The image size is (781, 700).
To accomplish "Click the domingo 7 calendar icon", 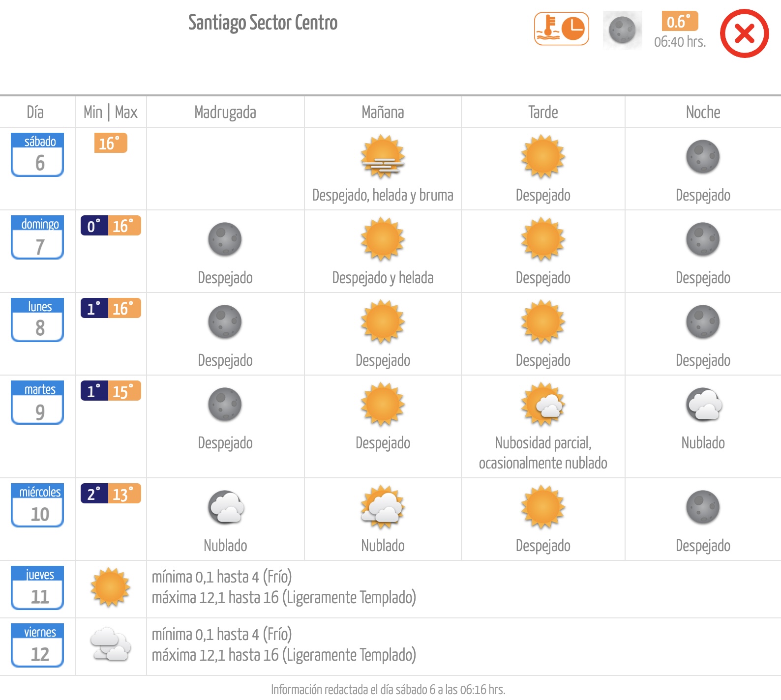I will [37, 237].
